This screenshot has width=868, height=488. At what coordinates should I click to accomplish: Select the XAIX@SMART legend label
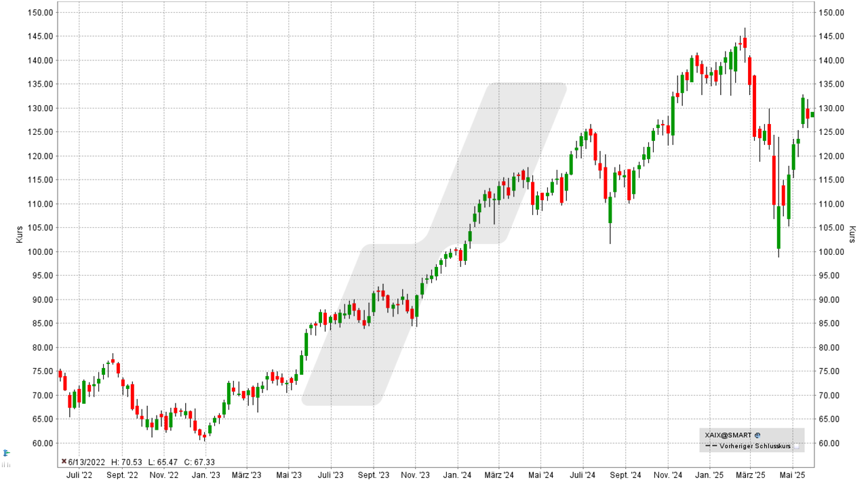coord(728,435)
